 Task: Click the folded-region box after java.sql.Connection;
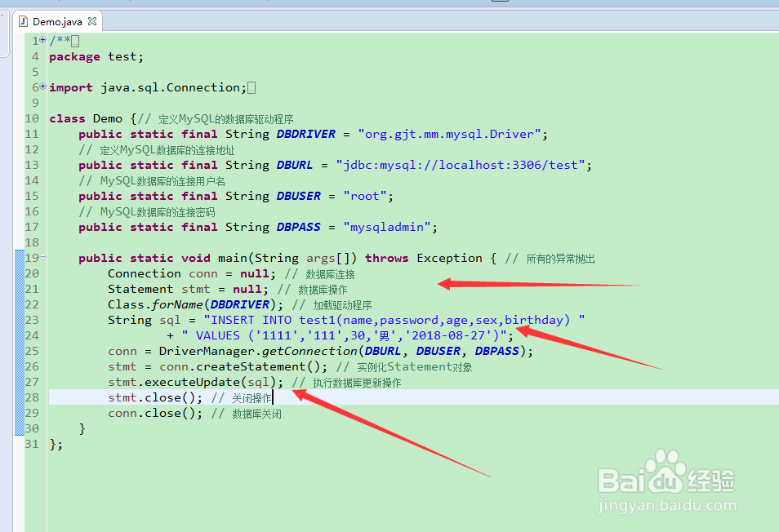tap(252, 88)
